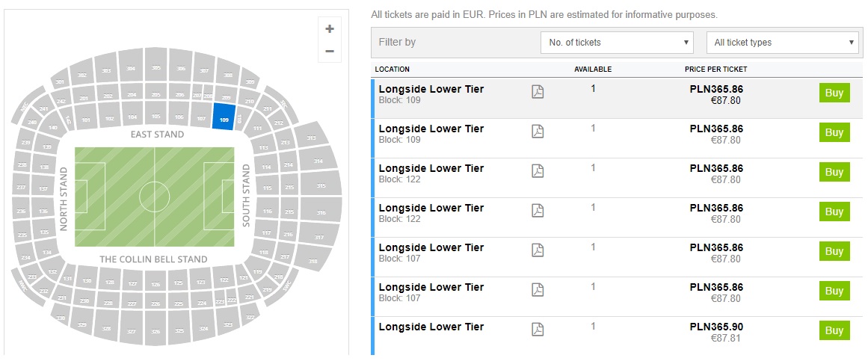Open PDF icon for second Block 122 ticket
The height and width of the screenshot is (361, 868).
(x=538, y=211)
